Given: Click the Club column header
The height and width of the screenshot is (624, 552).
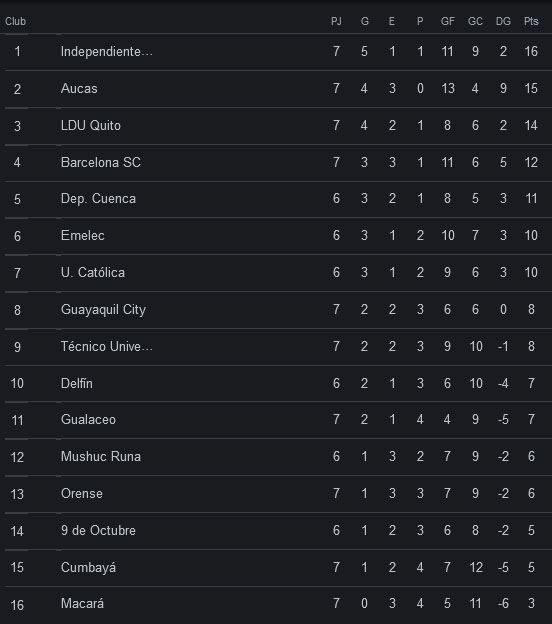Looking at the screenshot, I should pyautogui.click(x=16, y=21).
